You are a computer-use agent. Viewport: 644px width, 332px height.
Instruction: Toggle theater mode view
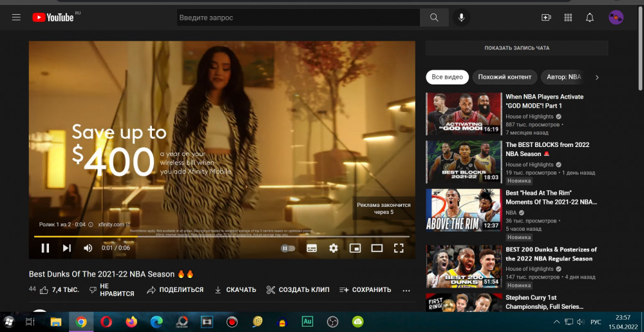coord(377,248)
